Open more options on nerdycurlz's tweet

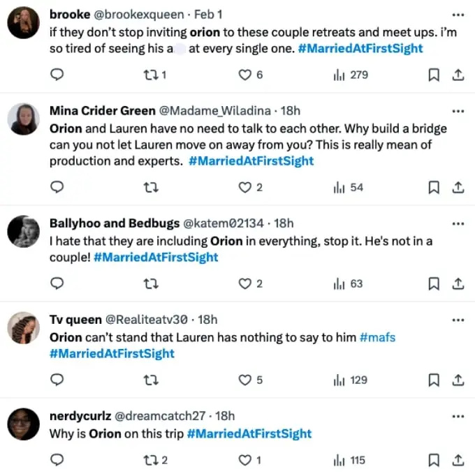click(x=458, y=416)
